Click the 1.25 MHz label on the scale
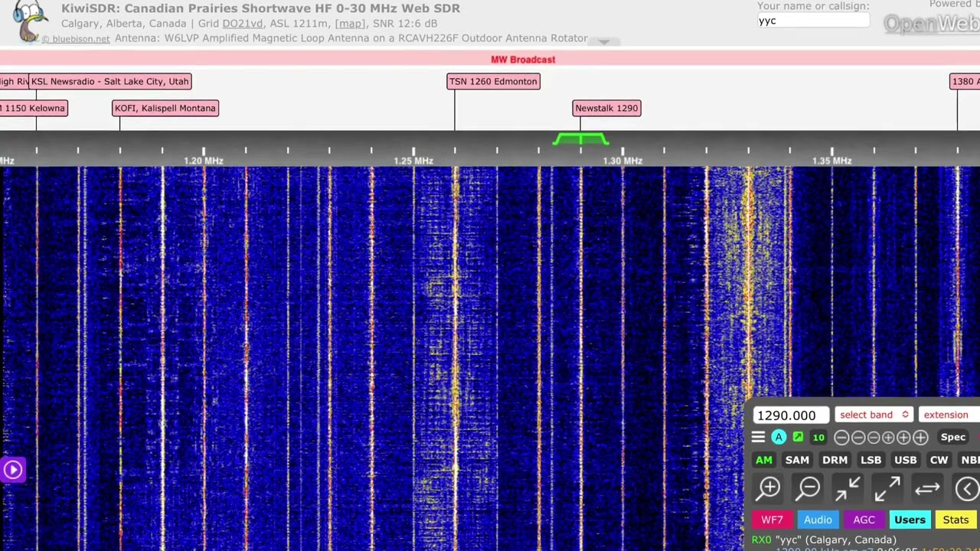Screen dimensions: 980x551 tap(413, 161)
